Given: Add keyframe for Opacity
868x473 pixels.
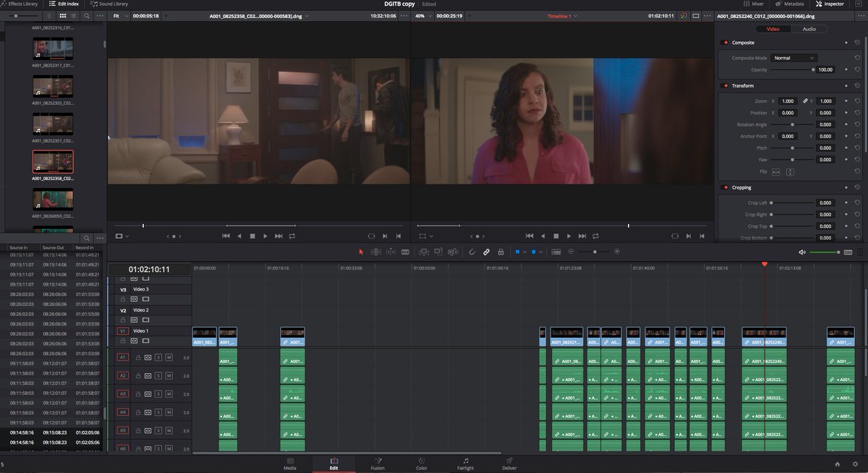Looking at the screenshot, I should (846, 69).
